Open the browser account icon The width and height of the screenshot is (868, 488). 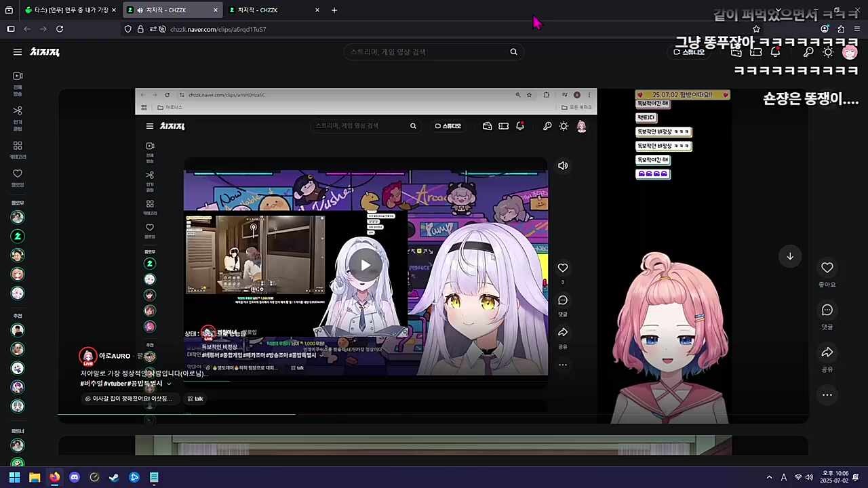tap(825, 29)
